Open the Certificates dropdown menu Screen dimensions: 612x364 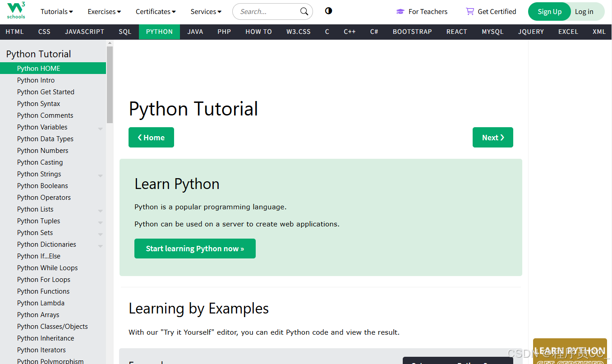156,12
